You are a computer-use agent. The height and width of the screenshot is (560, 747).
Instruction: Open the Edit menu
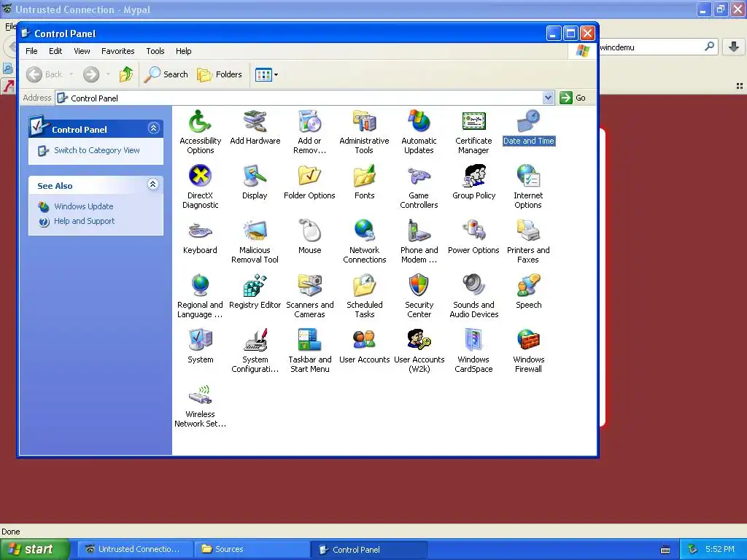tap(55, 51)
